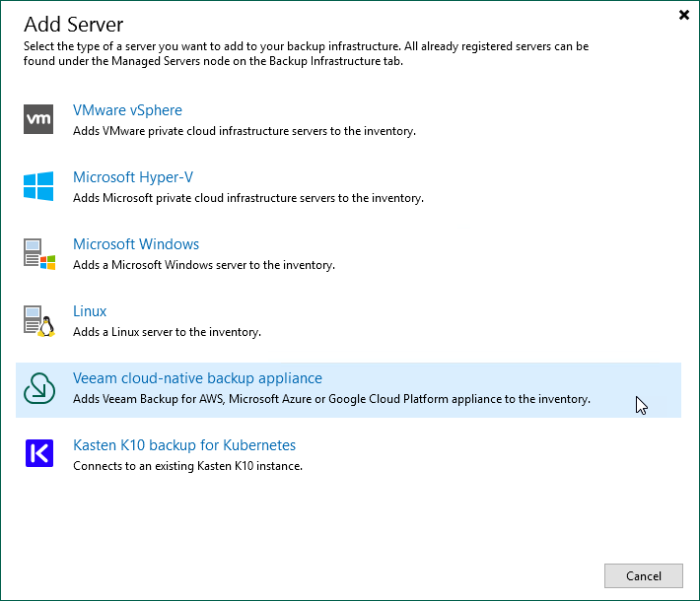Viewport: 700px width, 601px height.
Task: Select Veeam cloud-native backup appliance title
Action: point(197,378)
